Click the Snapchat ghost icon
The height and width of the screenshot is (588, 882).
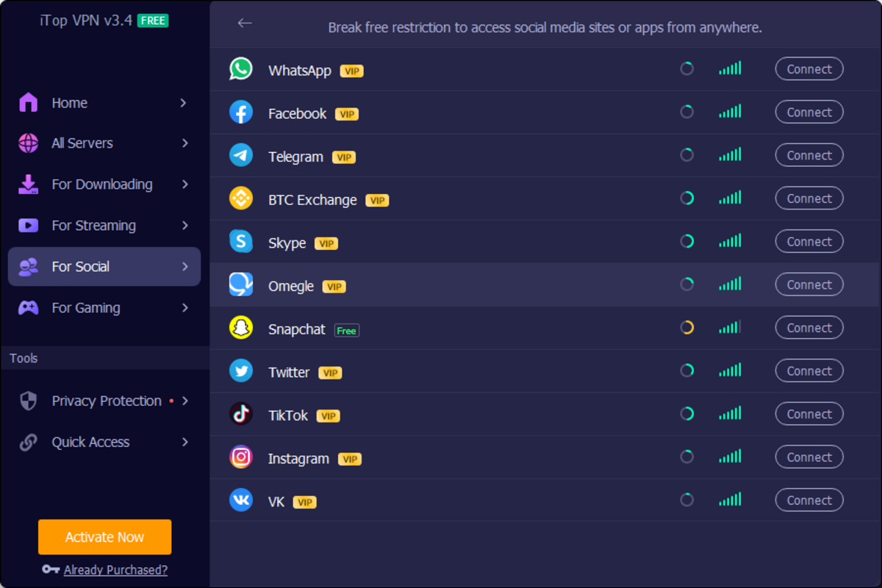(240, 328)
